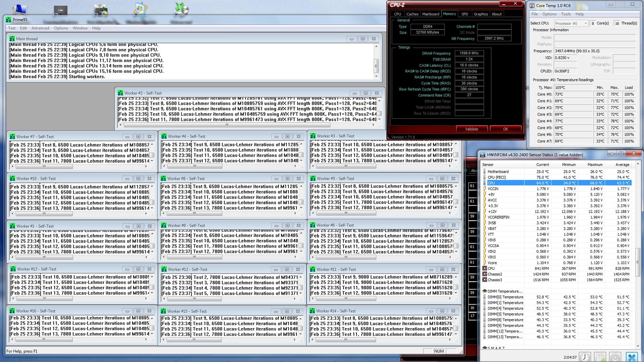Click the Worker #7 window icon
Screen dimensions: 644x362
tap(12, 137)
